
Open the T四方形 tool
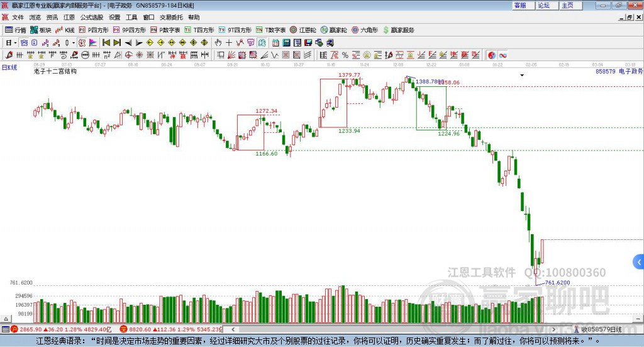199,30
